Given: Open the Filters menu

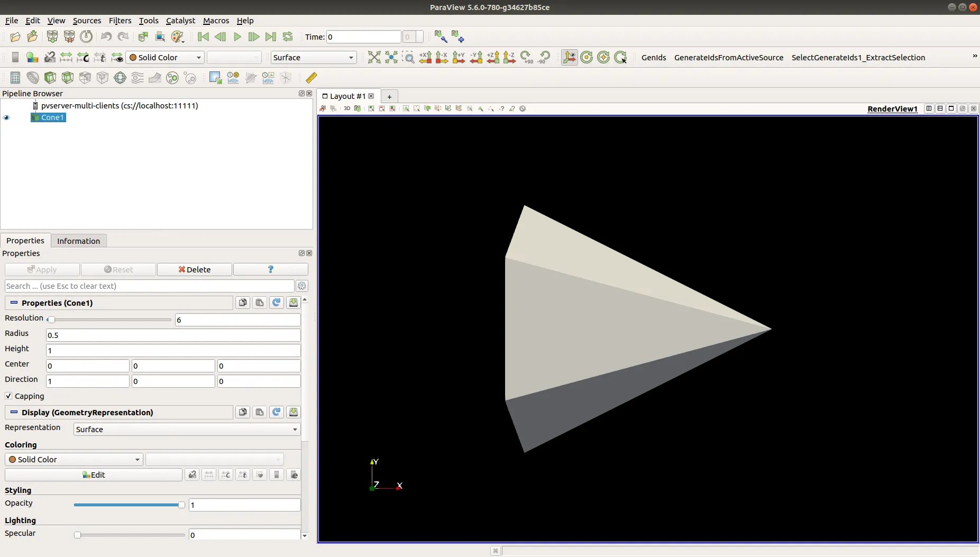Looking at the screenshot, I should (120, 21).
